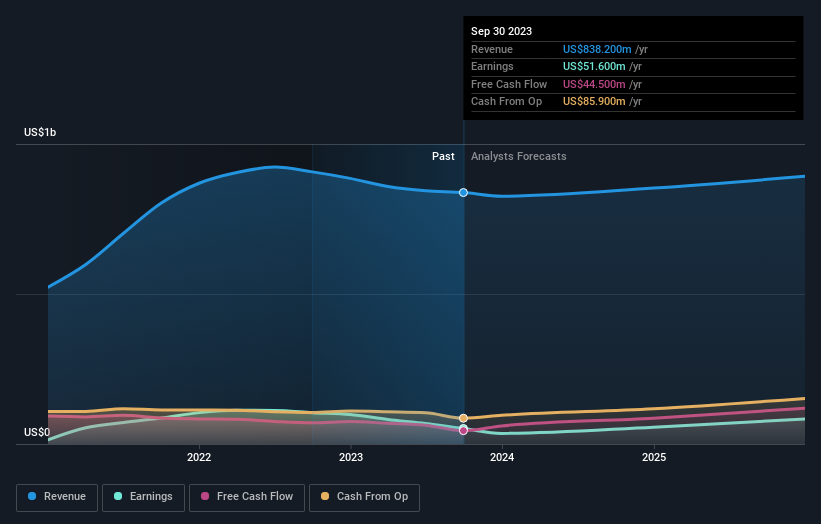Click the pink Free Cash Flow legend dot
This screenshot has height=524, width=821.
click(x=205, y=496)
